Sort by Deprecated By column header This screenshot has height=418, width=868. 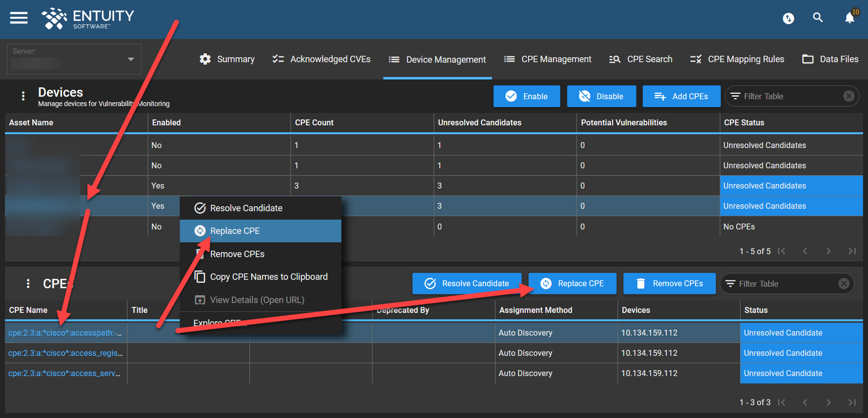(x=434, y=310)
